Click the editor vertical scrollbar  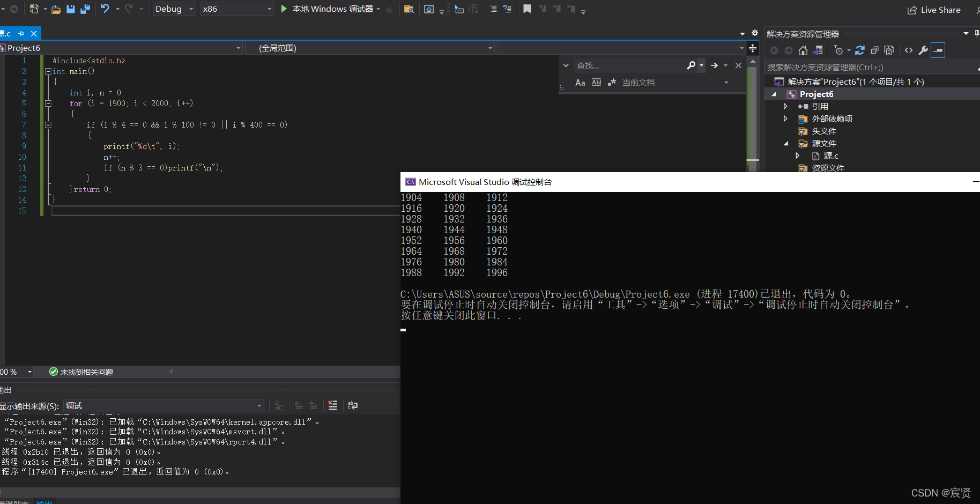click(x=753, y=114)
